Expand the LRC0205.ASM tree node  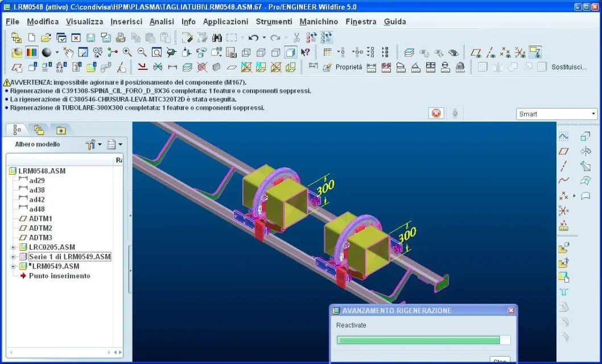[13, 247]
